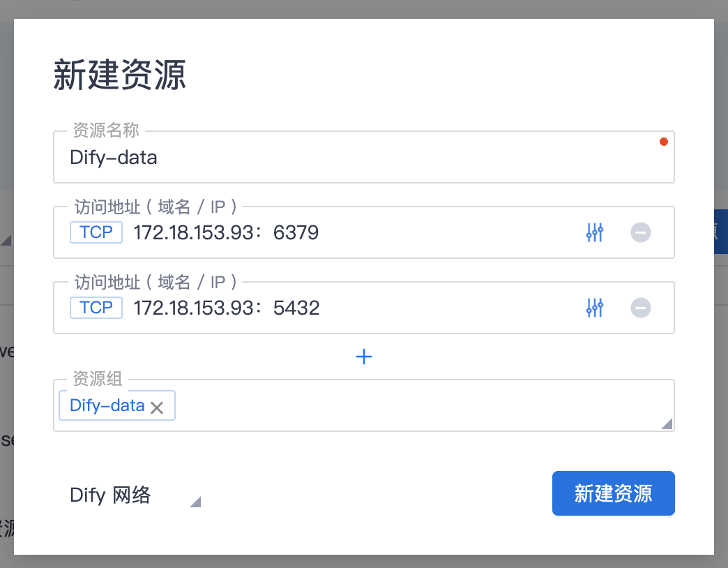Click the TCP protocol badge on 5432 row
This screenshot has width=728, height=568.
click(x=96, y=308)
